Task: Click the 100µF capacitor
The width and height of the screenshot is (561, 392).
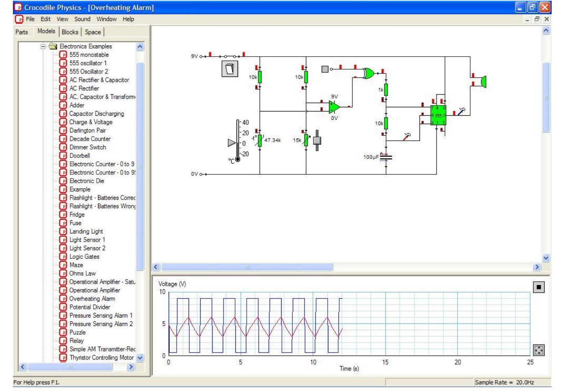Action: (386, 157)
